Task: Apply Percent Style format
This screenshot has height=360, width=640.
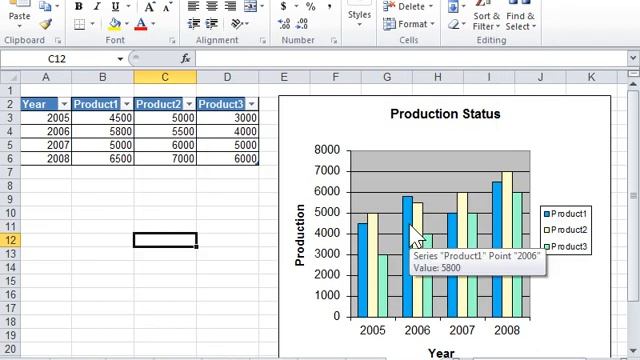Action: tap(311, 6)
